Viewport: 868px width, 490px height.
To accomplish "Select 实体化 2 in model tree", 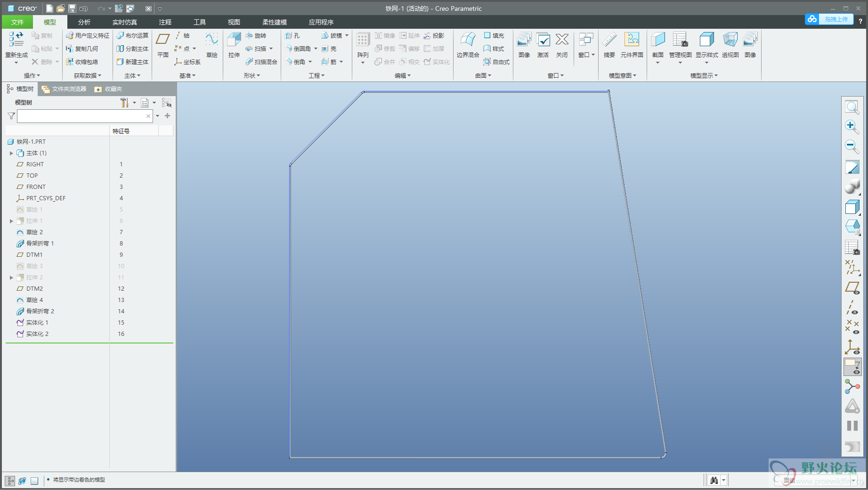I will coord(37,334).
